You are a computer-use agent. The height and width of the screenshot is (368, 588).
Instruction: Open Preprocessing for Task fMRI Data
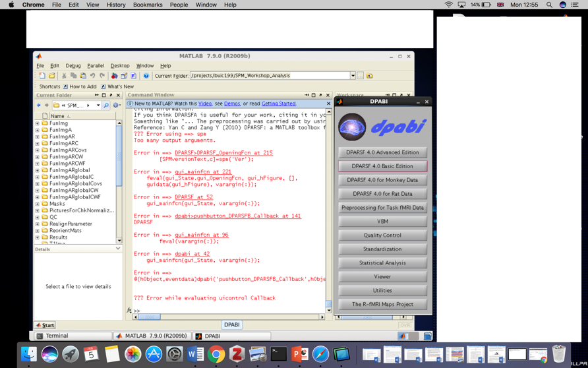(382, 208)
